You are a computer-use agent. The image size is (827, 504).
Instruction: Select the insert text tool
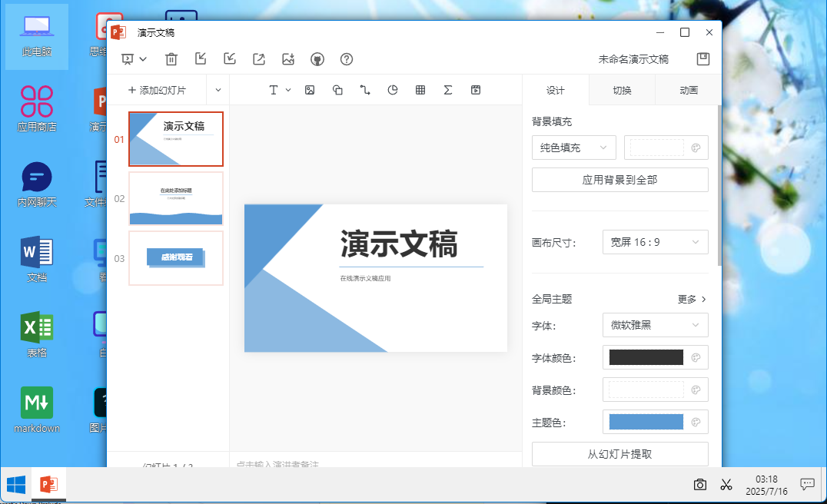pyautogui.click(x=273, y=90)
